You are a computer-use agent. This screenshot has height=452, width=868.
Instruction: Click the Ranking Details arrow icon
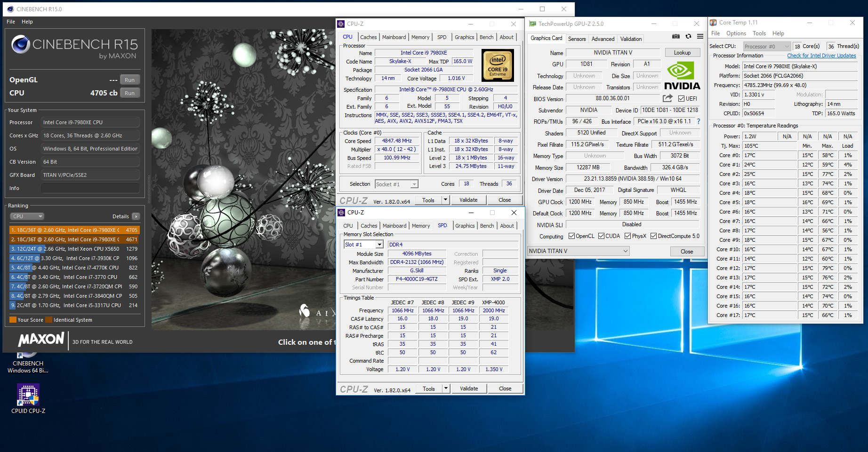(136, 216)
